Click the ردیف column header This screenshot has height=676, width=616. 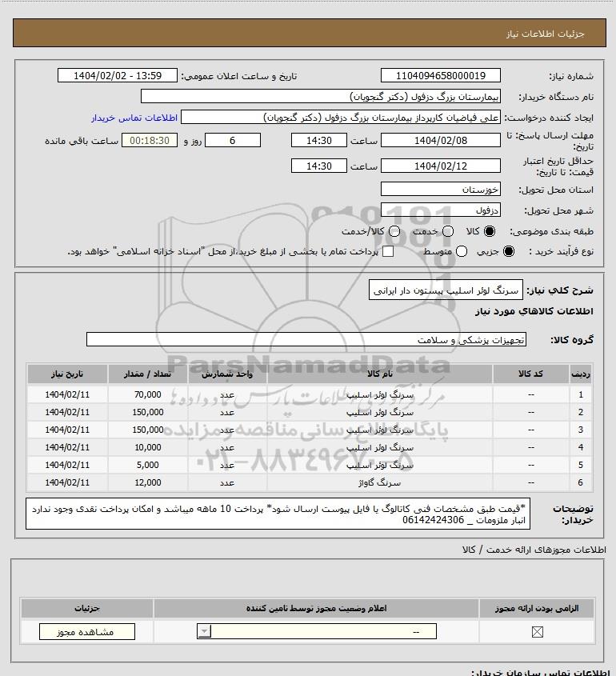pyautogui.click(x=581, y=374)
